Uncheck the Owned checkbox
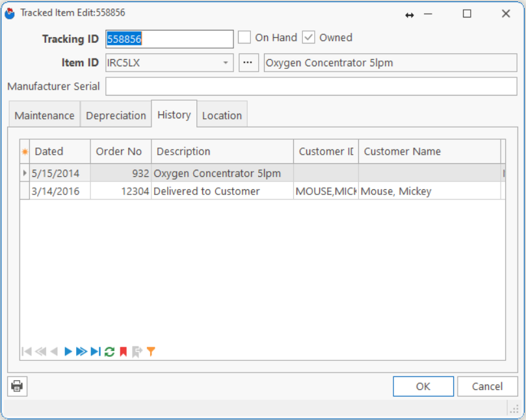Screen dimensions: 526x420 [309, 38]
